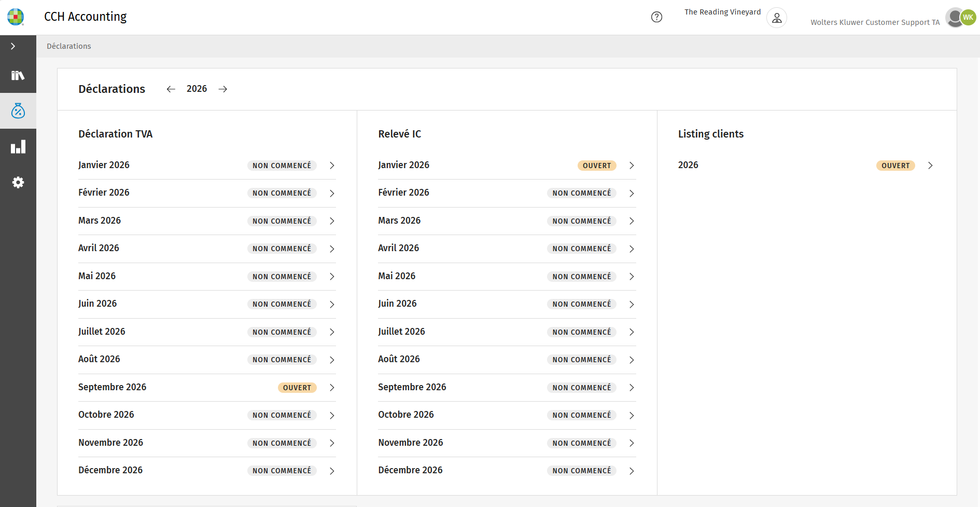Expand the sidebar navigation chevron

coord(13,46)
